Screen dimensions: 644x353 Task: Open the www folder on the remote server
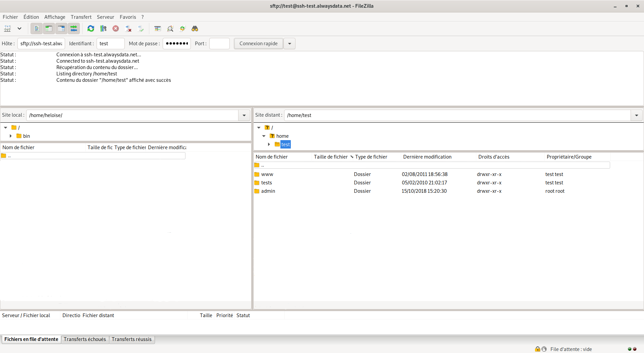(x=267, y=174)
